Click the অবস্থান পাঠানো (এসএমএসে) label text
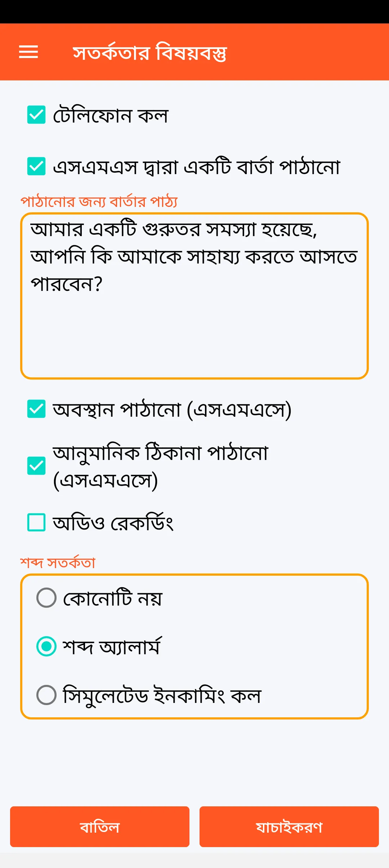 tap(172, 410)
